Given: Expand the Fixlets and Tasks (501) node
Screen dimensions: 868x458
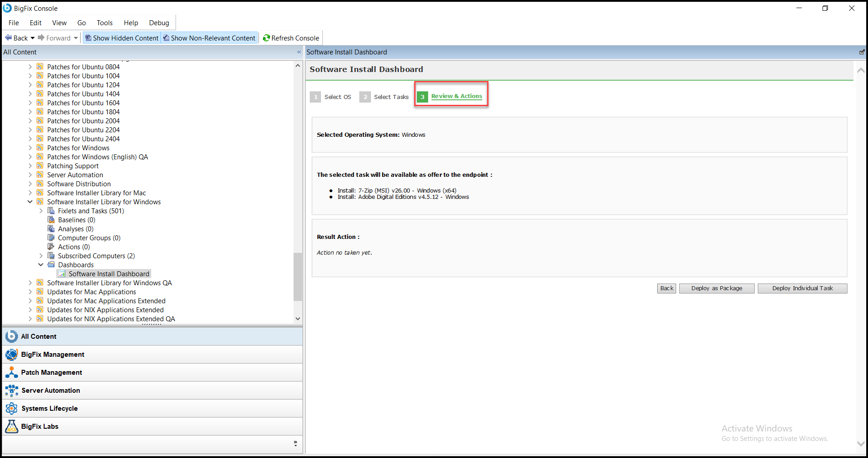Looking at the screenshot, I should pos(41,211).
